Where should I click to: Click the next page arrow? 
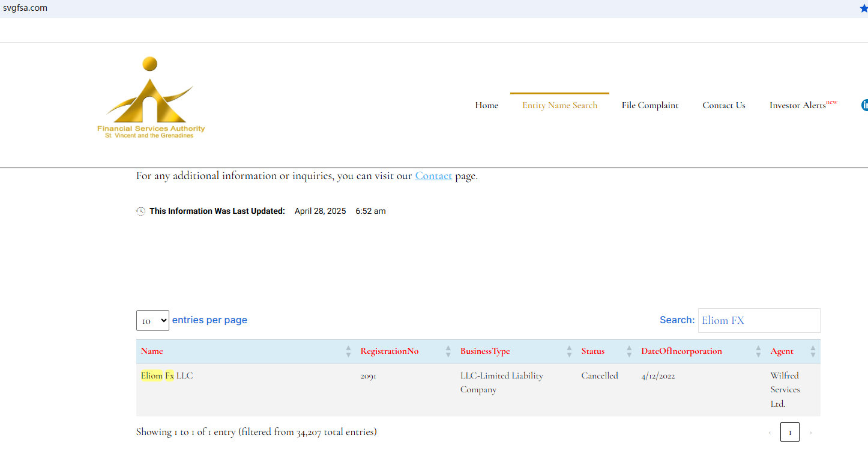point(810,433)
